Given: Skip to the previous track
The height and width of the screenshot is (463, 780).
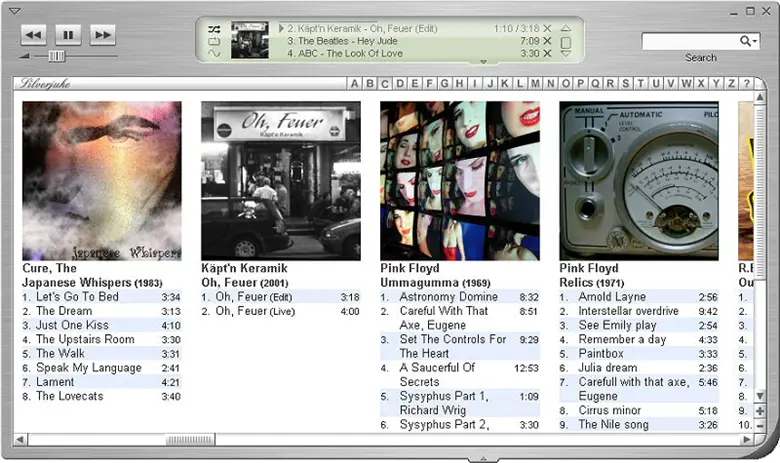Looking at the screenshot, I should coord(33,35).
